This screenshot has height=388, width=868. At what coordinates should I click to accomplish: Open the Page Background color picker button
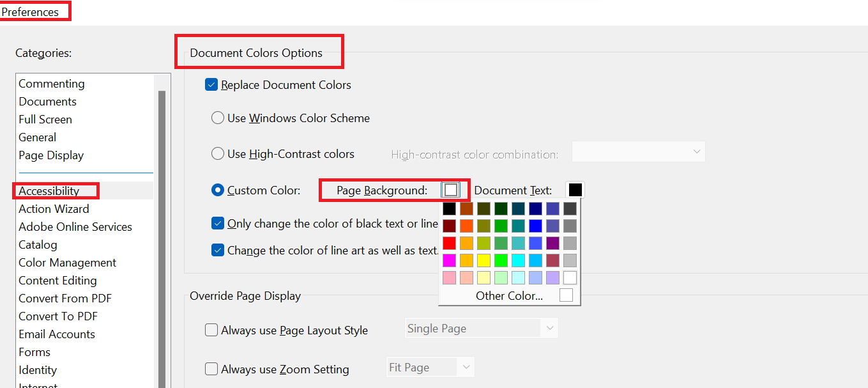tap(451, 190)
